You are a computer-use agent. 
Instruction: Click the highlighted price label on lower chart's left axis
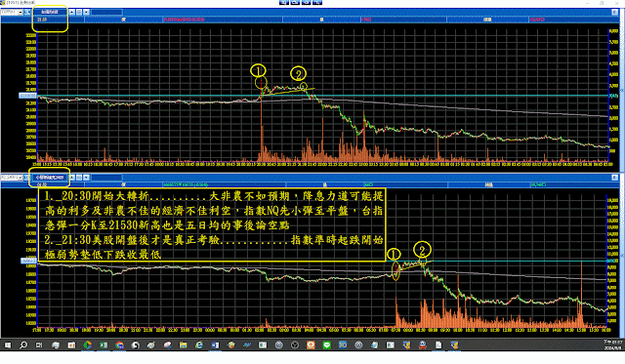pyautogui.click(x=28, y=261)
